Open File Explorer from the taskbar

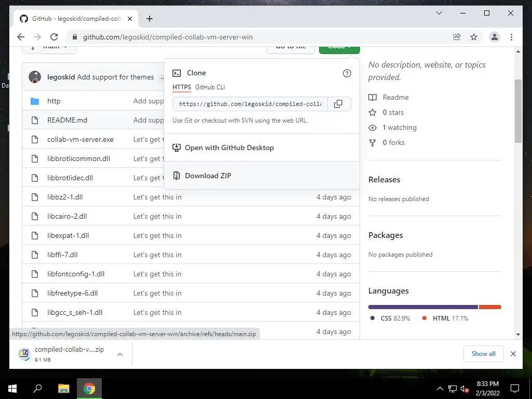coord(63,389)
